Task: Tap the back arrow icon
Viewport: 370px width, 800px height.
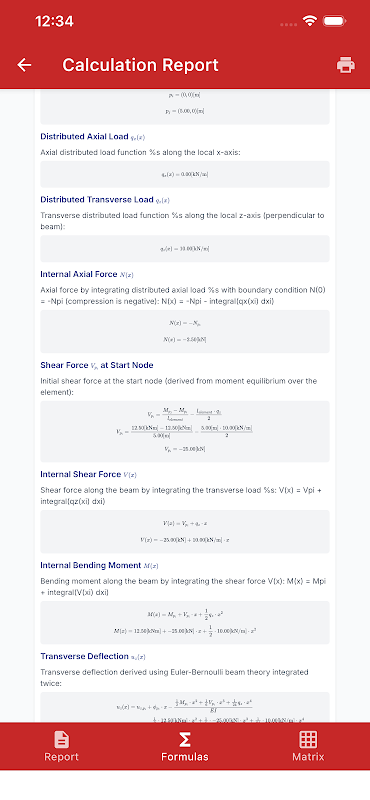Action: click(x=24, y=65)
